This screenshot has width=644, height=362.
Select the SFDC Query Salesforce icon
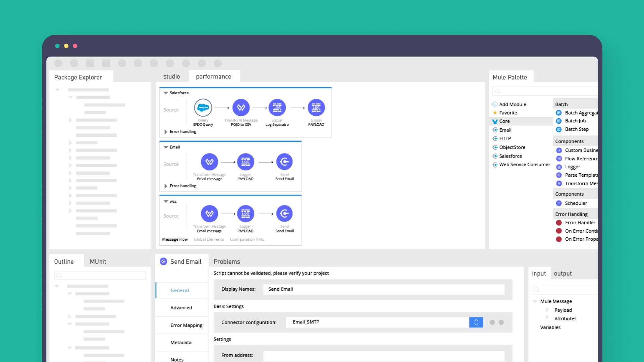pos(203,108)
